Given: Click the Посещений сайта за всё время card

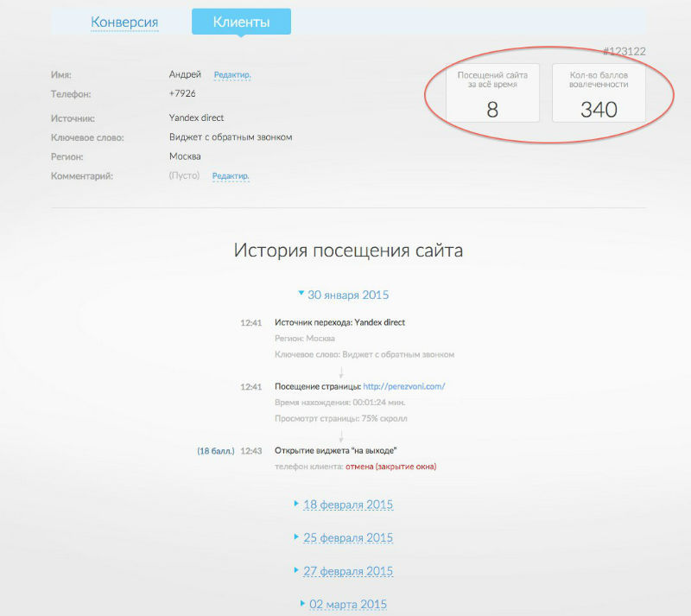Looking at the screenshot, I should 492,93.
